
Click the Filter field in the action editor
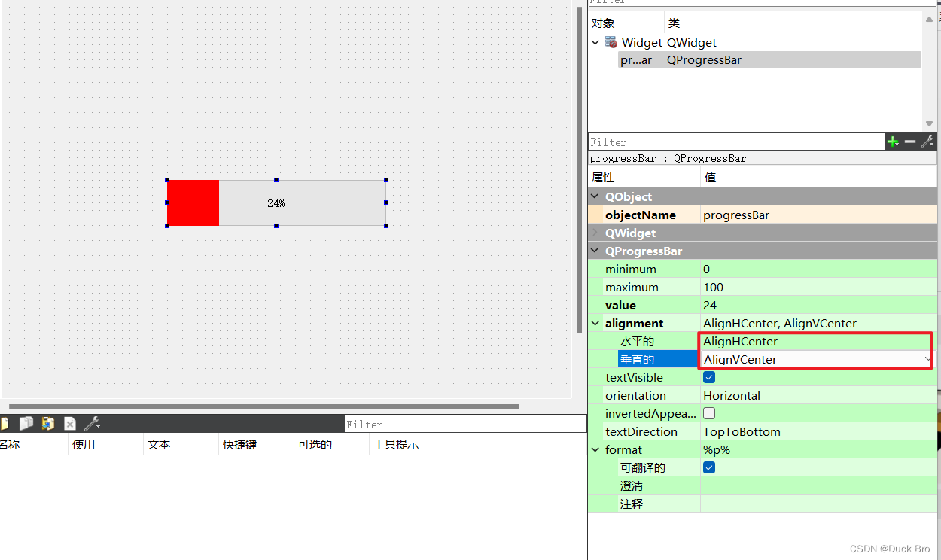[x=464, y=423]
